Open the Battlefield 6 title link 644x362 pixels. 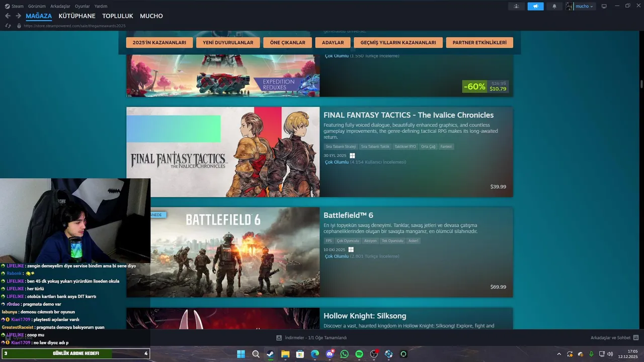[348, 215]
